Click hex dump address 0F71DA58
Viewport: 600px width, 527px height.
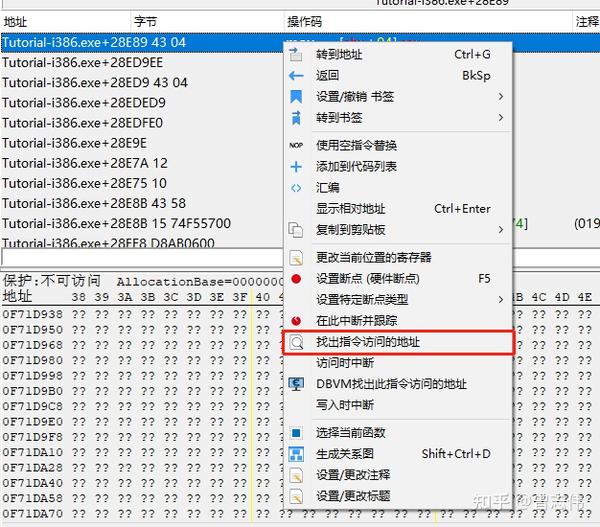33,498
